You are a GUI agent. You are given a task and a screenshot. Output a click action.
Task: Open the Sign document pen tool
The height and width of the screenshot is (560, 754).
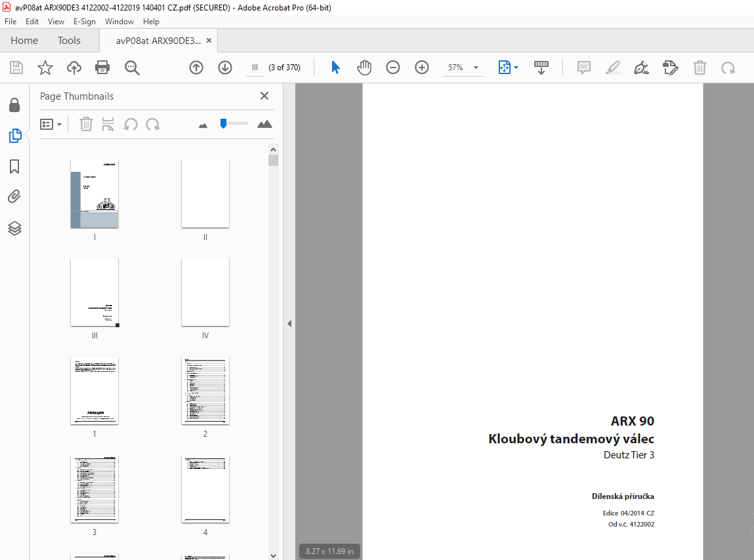coord(642,68)
